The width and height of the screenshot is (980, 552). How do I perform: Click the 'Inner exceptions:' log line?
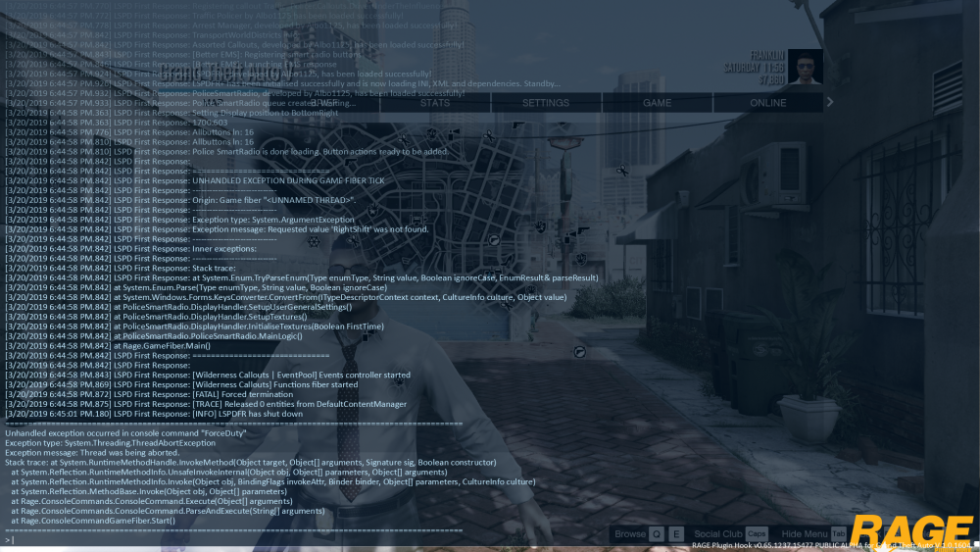pos(130,249)
